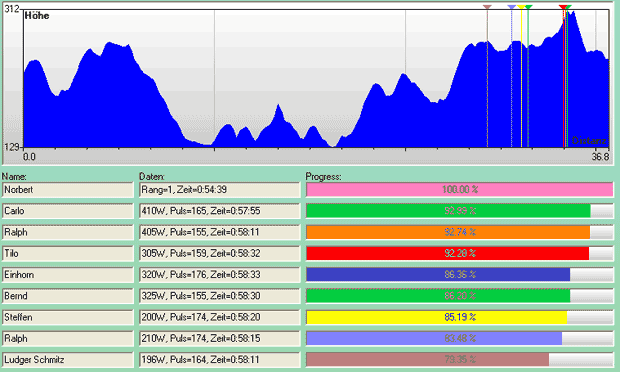
Task: Select Tilo's data field showing 305W
Action: click(220, 253)
